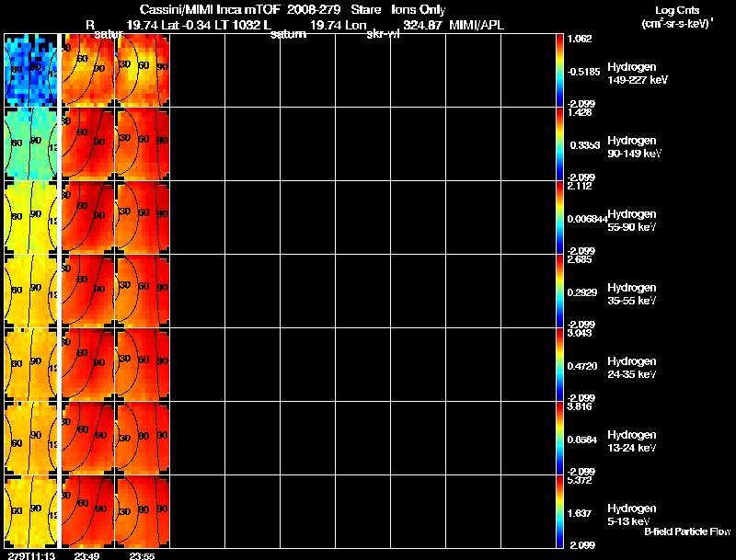Select the 149-227 keV image at 23:55

tap(143, 71)
